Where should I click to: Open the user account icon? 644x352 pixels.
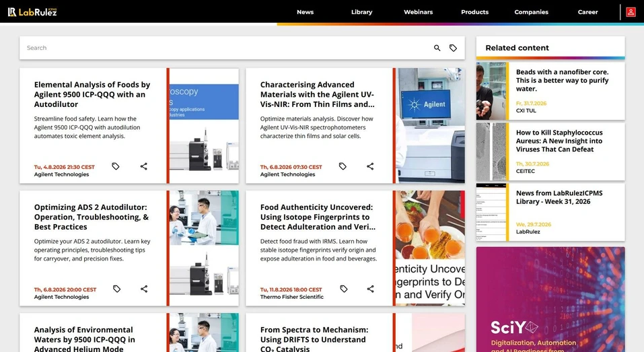[631, 12]
